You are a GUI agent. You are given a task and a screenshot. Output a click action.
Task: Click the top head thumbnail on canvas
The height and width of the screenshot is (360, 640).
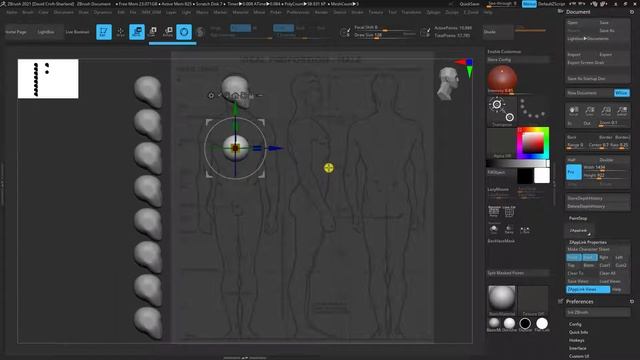pos(148,91)
